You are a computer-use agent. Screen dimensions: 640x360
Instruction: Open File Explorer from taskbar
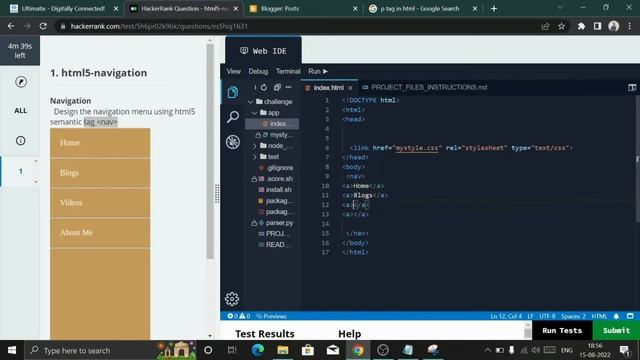tap(283, 350)
